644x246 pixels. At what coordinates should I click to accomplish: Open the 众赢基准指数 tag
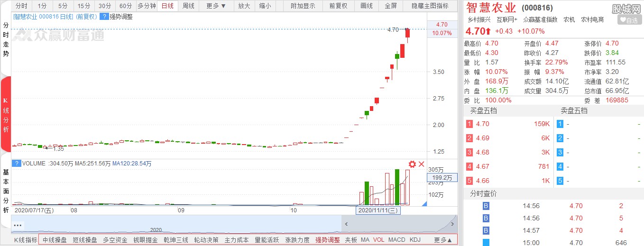coord(541,19)
